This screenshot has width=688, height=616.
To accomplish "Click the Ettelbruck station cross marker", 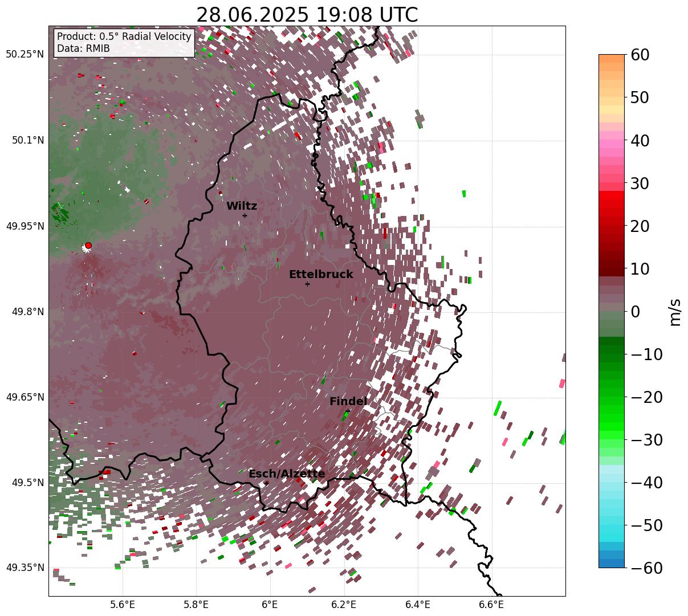I will point(307,284).
